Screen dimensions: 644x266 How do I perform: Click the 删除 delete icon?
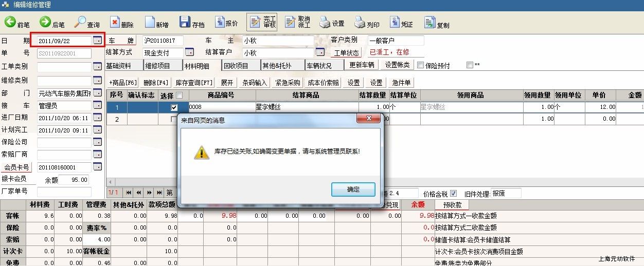[115, 22]
